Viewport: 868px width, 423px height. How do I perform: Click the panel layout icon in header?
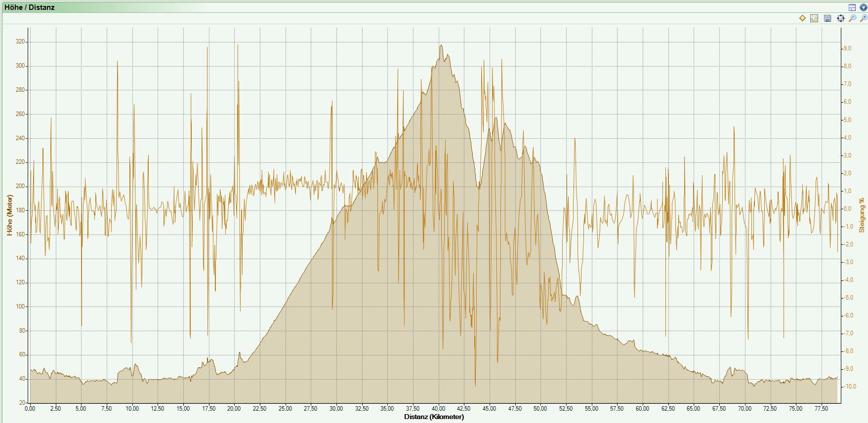(852, 7)
